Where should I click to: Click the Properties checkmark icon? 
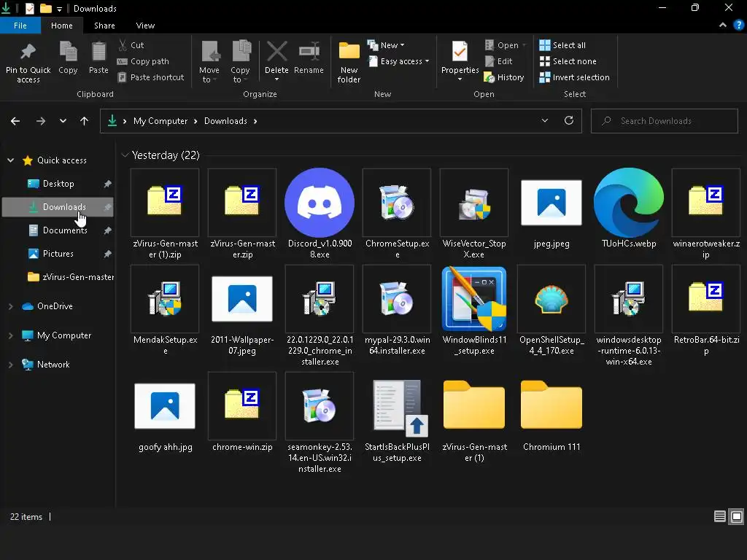[x=460, y=52]
